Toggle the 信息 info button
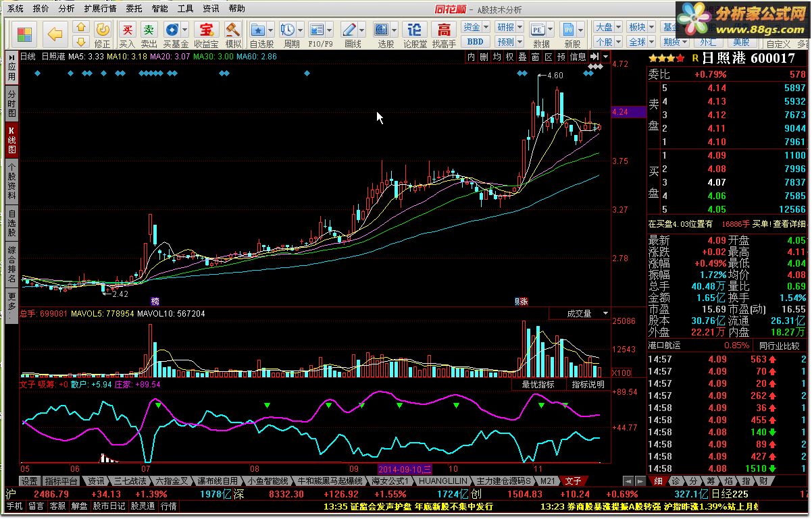Screen dimensions: 812x519 pos(578,57)
